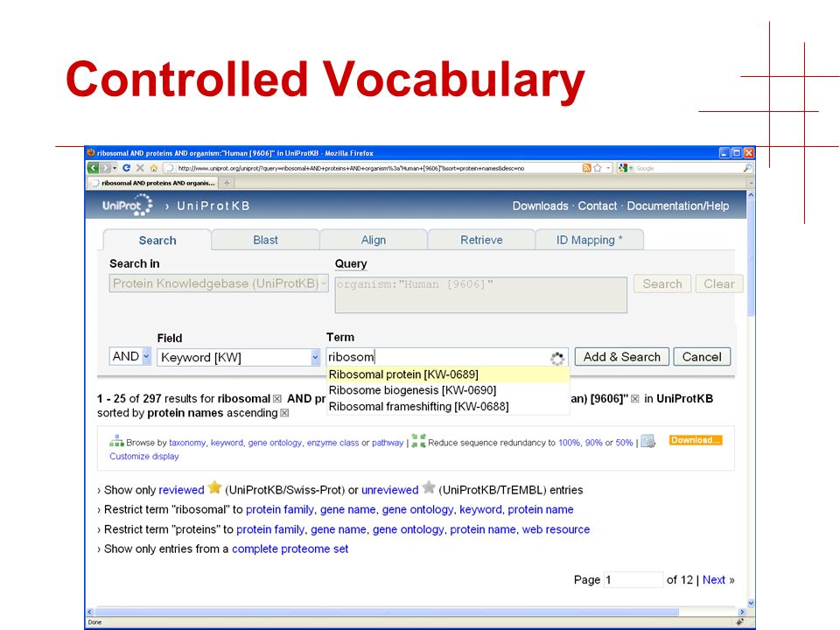Image resolution: width=840 pixels, height=630 pixels.
Task: Click the Google search engine icon
Action: (622, 168)
